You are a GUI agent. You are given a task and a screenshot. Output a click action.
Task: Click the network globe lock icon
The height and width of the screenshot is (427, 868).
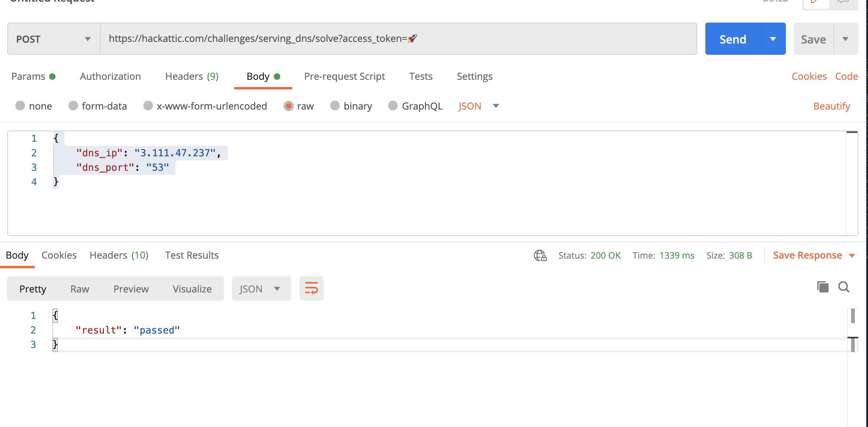pos(540,255)
